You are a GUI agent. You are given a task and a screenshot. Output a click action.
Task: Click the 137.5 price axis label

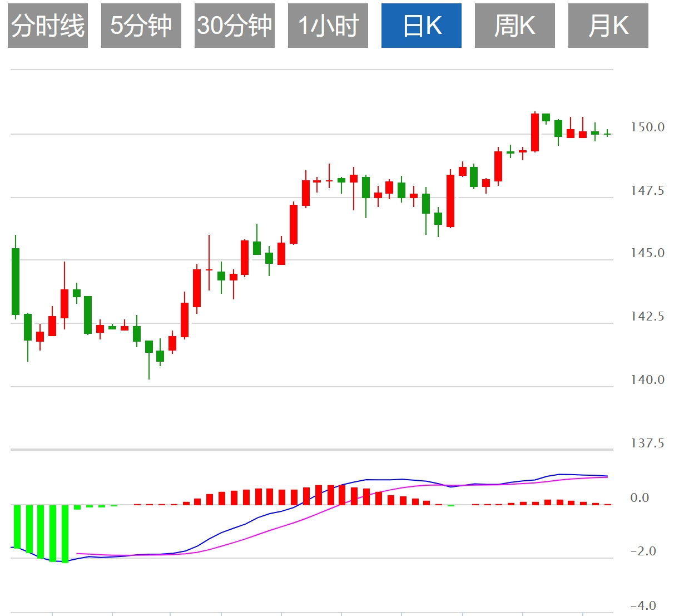click(x=647, y=443)
